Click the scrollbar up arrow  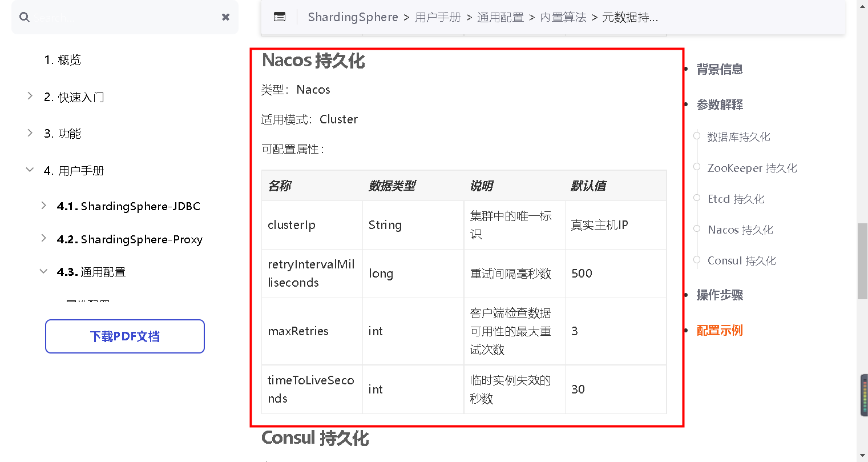coord(862,6)
